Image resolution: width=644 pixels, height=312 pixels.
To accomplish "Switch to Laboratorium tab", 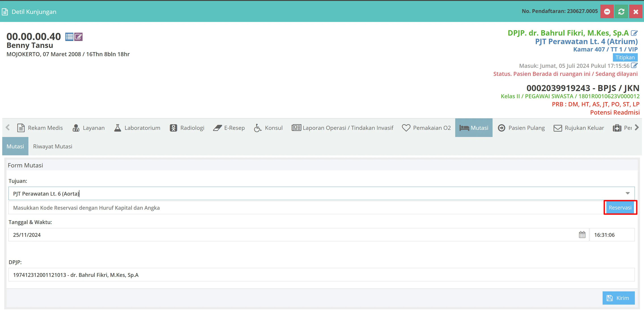I will click(x=137, y=128).
